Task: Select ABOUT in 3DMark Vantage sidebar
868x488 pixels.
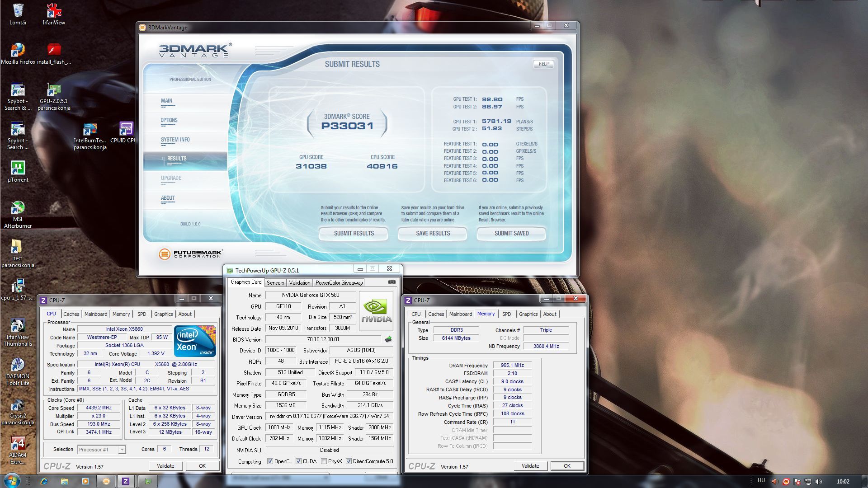Action: tap(168, 198)
